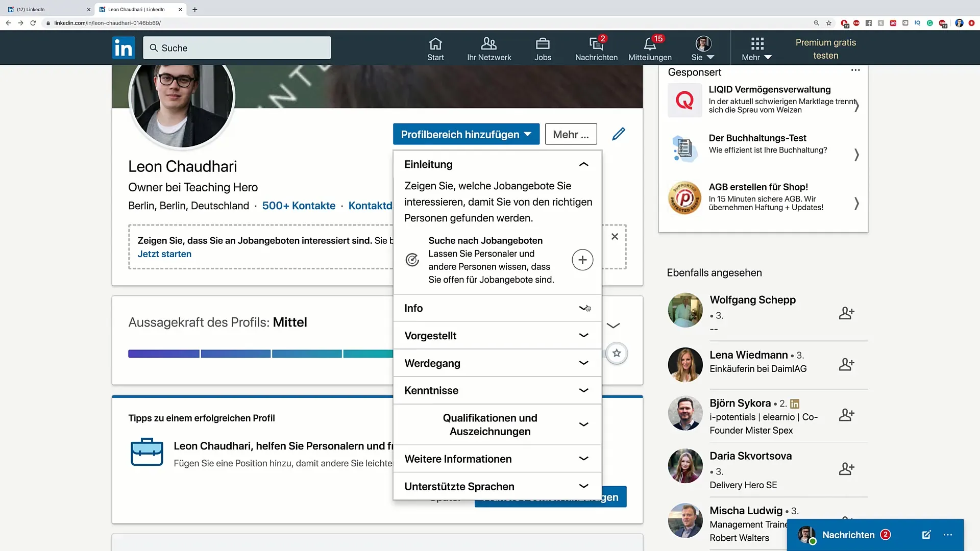Expand the Vorgestellt section

[497, 336]
